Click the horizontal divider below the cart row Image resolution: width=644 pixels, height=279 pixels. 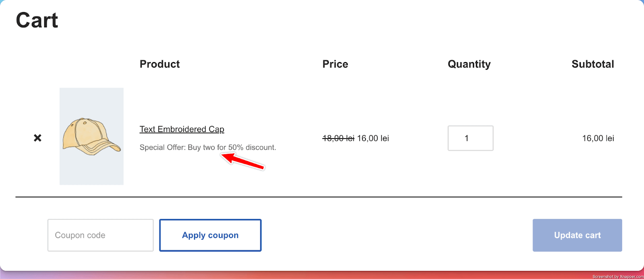(x=318, y=197)
